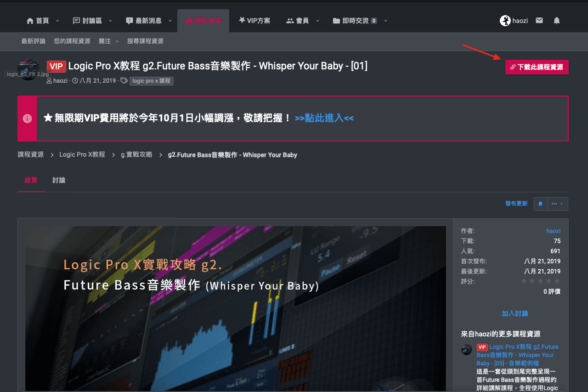Click the 八月 21, 2019 date under the title

coord(98,81)
